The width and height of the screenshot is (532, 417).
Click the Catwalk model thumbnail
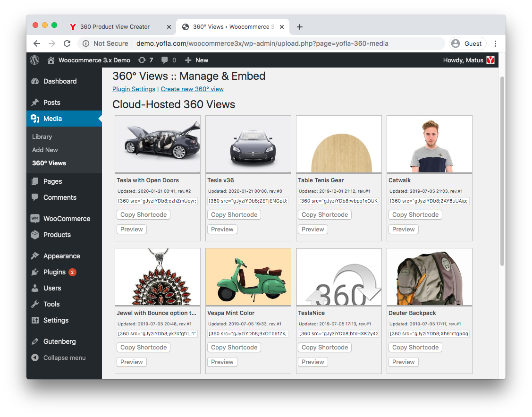point(430,144)
